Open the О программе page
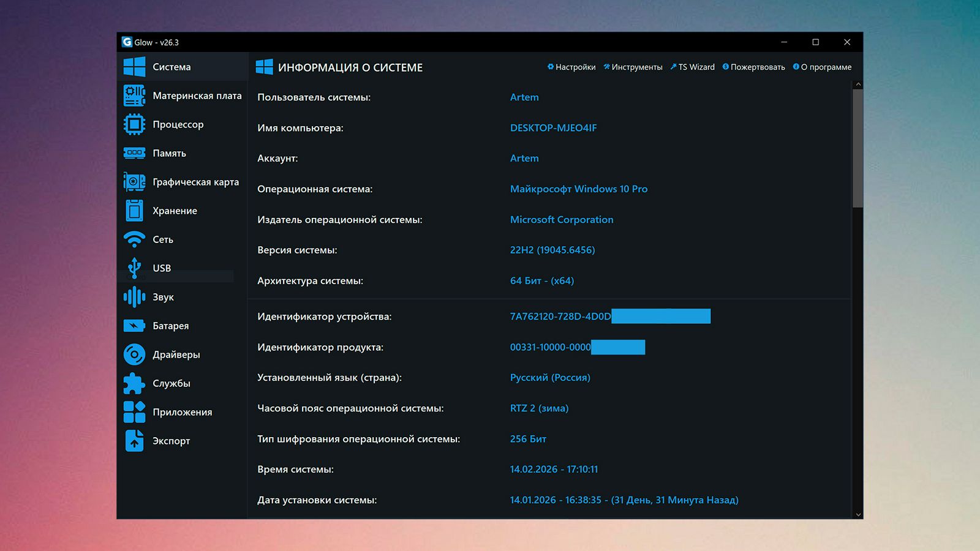 (823, 67)
